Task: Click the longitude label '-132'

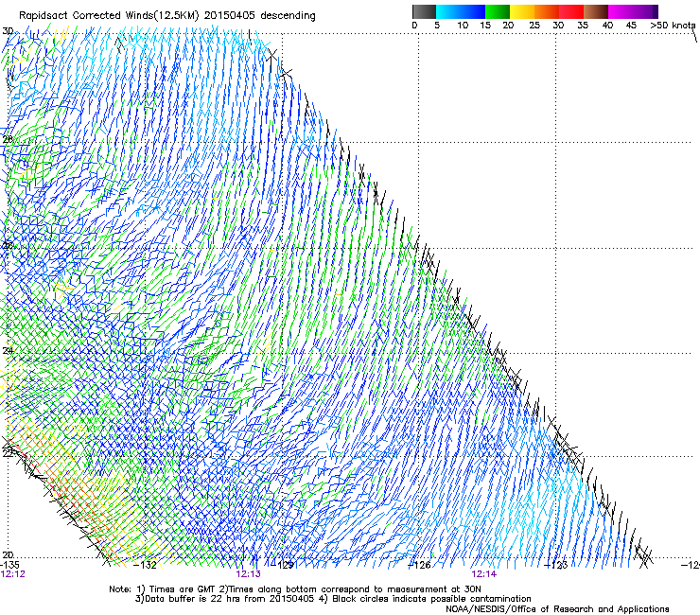Action: click(146, 565)
